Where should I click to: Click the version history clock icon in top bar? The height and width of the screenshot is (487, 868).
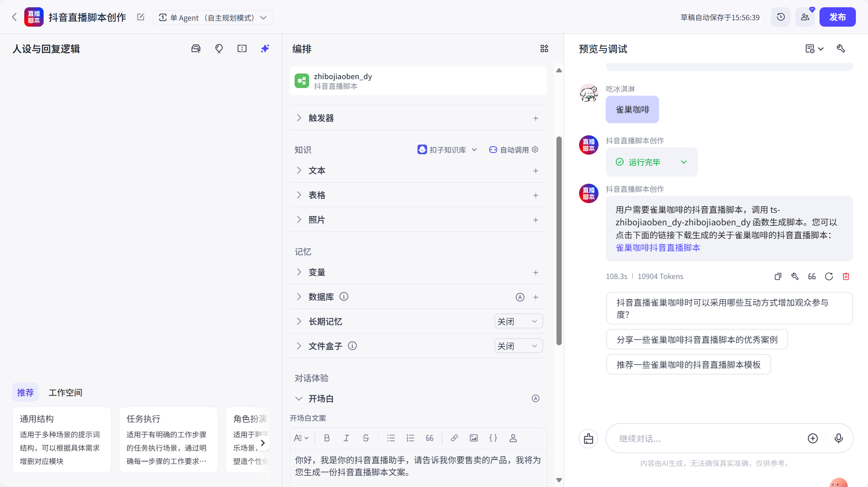click(x=780, y=17)
